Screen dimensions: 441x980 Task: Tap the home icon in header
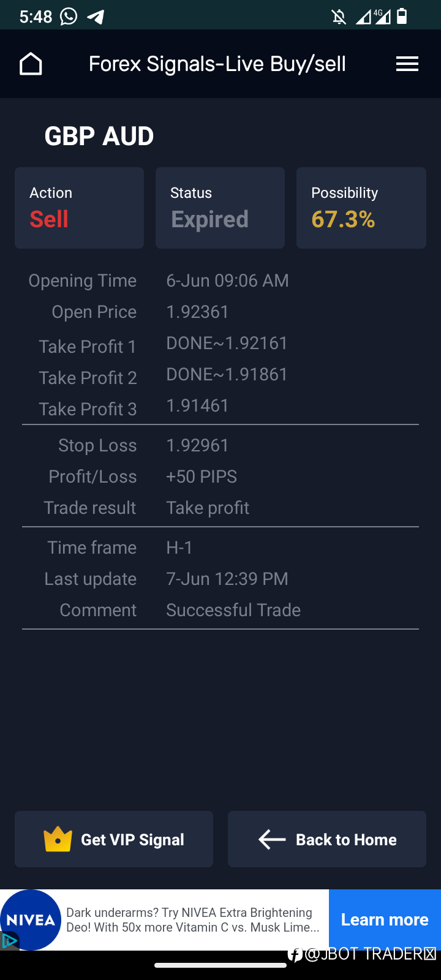point(31,64)
